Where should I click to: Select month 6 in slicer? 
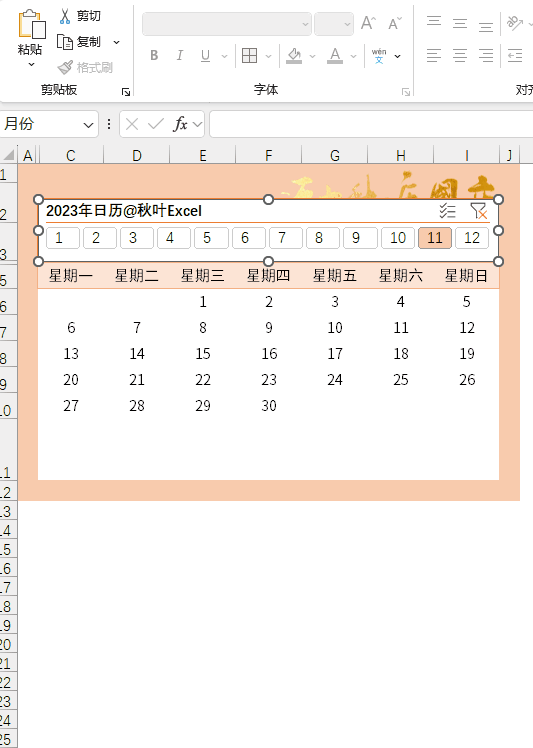click(249, 238)
